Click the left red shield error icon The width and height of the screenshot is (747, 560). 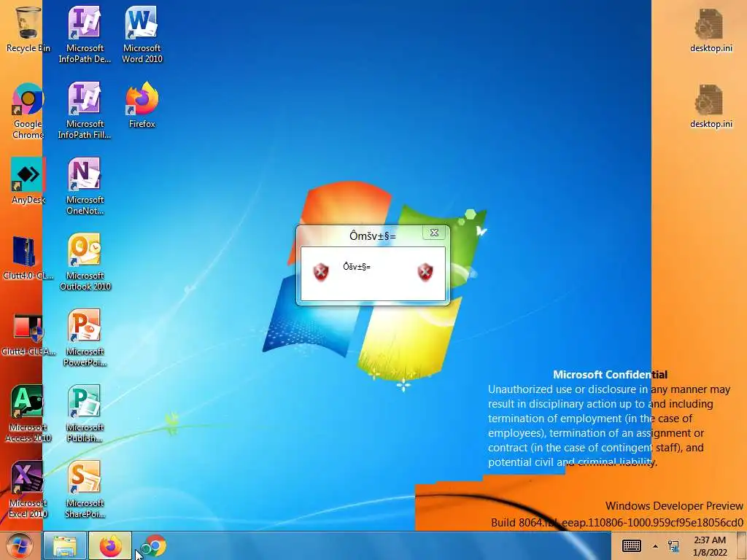(x=321, y=272)
